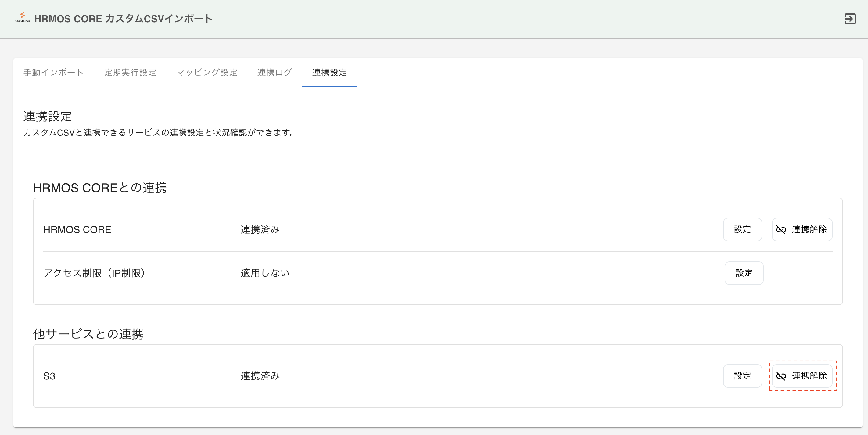This screenshot has width=868, height=435.
Task: Switch to the 手動インポート tab
Action: [x=53, y=72]
